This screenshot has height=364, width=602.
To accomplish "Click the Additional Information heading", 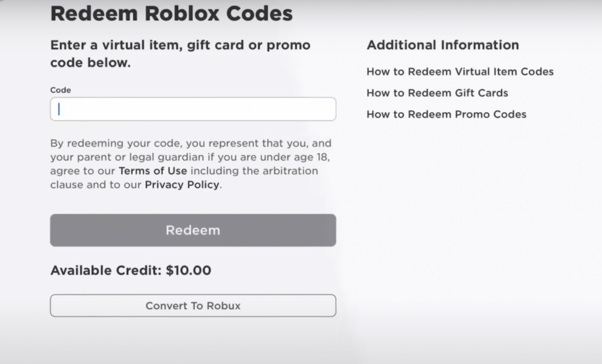I will click(x=443, y=45).
